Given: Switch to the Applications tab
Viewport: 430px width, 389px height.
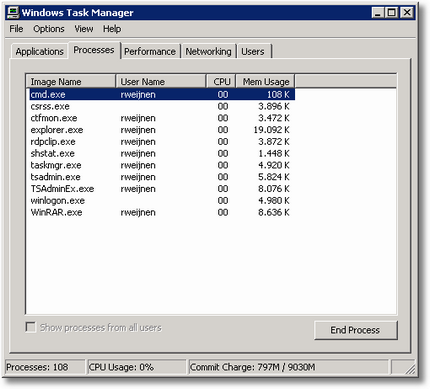Looking at the screenshot, I should 39,52.
